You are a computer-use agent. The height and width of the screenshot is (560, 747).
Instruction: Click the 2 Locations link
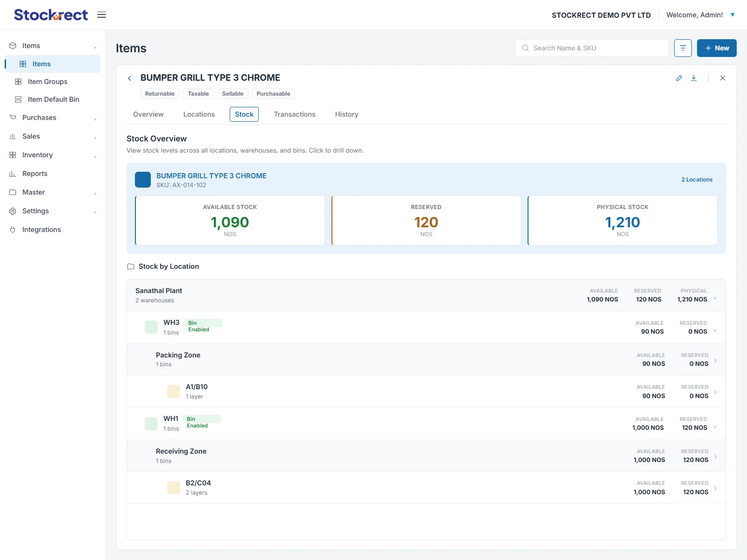tap(697, 180)
